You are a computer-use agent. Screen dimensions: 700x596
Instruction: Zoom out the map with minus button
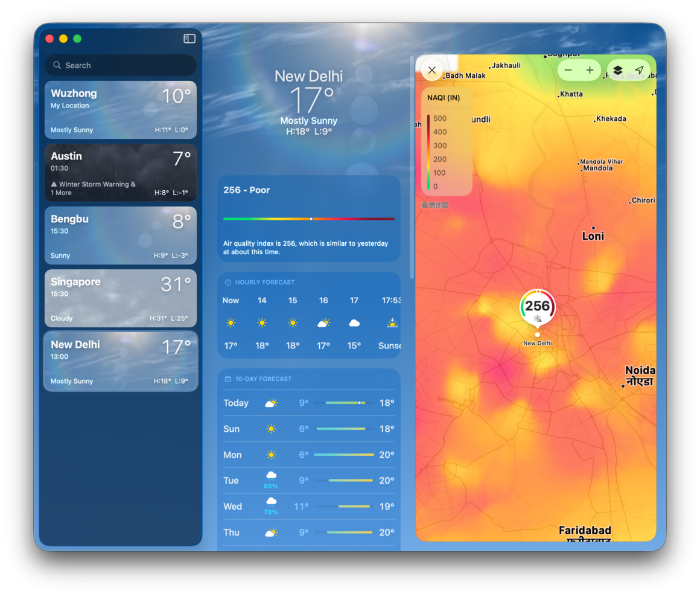point(568,70)
